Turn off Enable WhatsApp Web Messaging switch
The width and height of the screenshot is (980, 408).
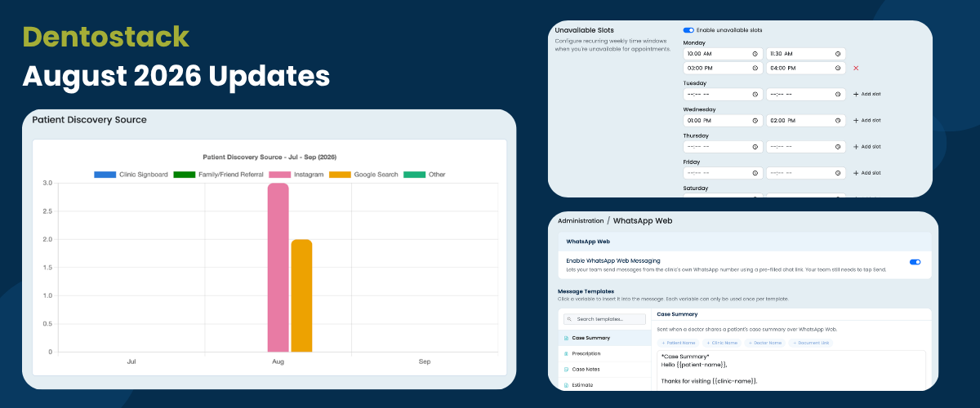[915, 262]
